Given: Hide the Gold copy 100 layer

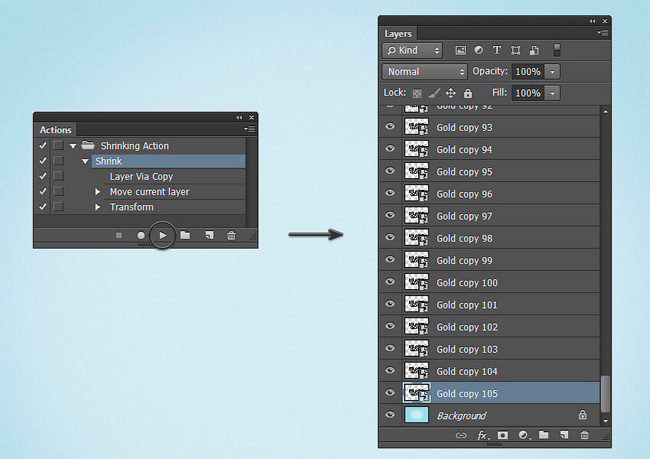Looking at the screenshot, I should 390,282.
